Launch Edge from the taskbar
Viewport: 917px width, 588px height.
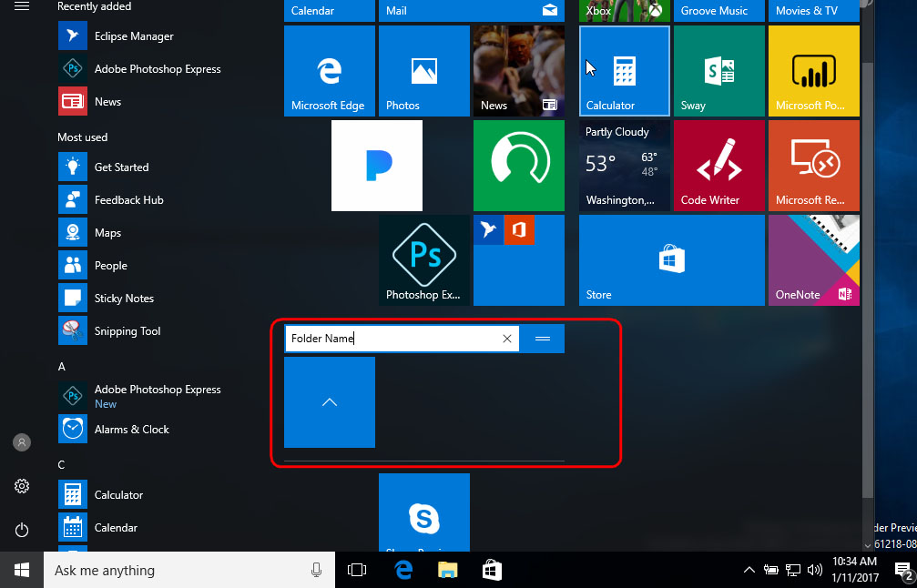(404, 570)
